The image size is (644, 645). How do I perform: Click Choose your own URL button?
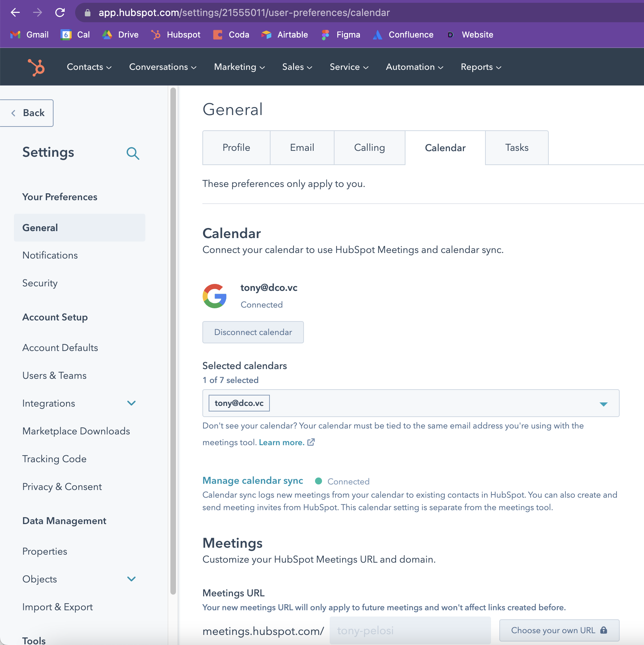pyautogui.click(x=559, y=630)
